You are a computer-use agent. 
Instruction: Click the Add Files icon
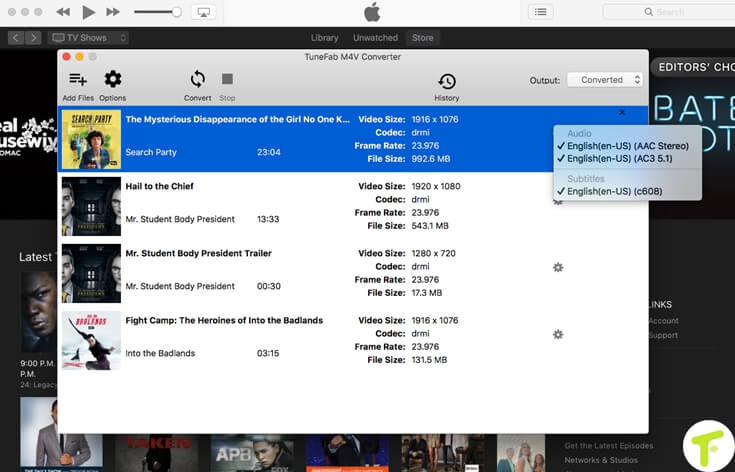tap(78, 80)
